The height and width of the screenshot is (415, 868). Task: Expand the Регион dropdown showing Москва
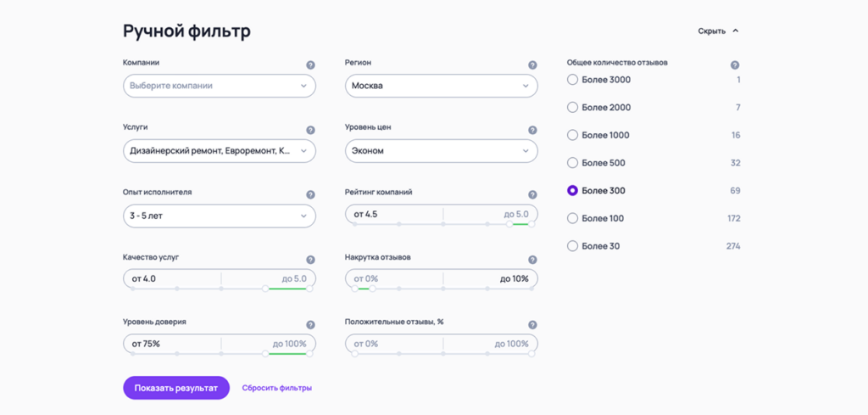pyautogui.click(x=441, y=86)
